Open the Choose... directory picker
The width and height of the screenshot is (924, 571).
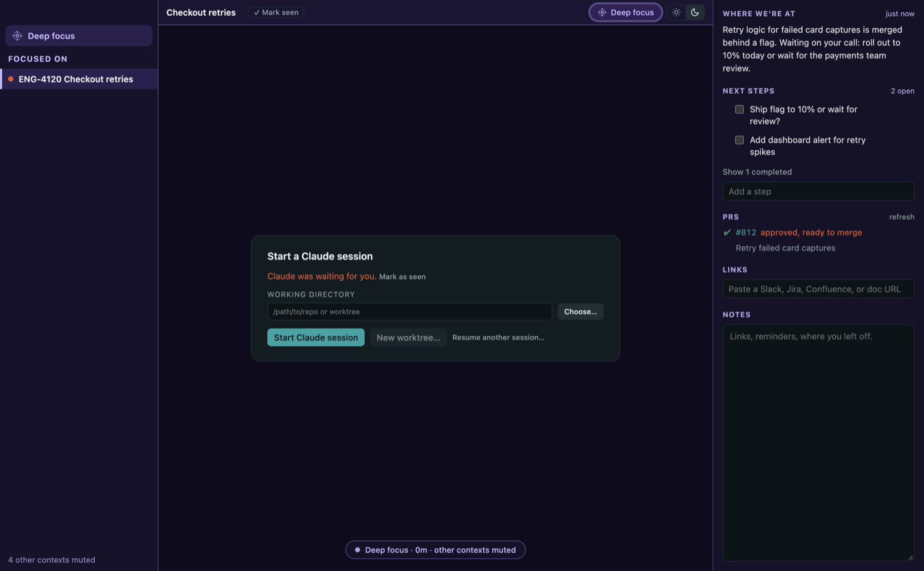pyautogui.click(x=580, y=312)
